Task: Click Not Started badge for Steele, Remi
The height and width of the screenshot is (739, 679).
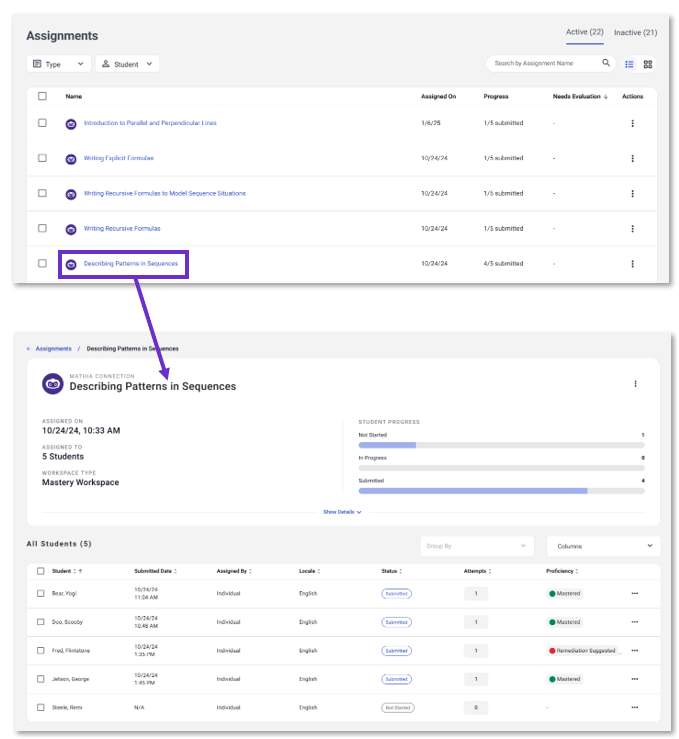Action: tap(398, 708)
